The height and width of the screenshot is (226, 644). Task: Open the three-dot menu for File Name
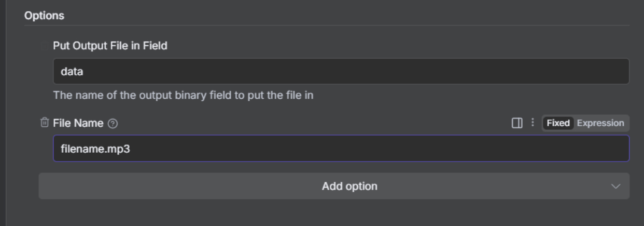(x=531, y=123)
